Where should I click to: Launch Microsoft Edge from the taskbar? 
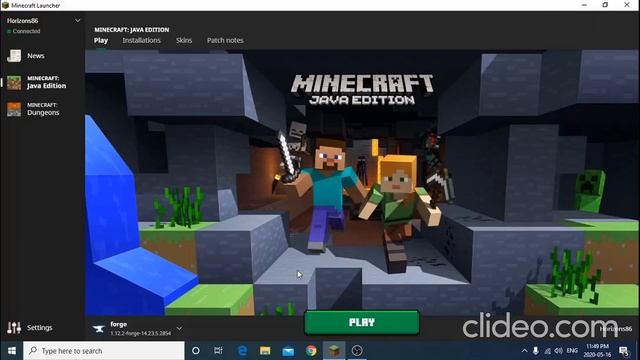(242, 351)
